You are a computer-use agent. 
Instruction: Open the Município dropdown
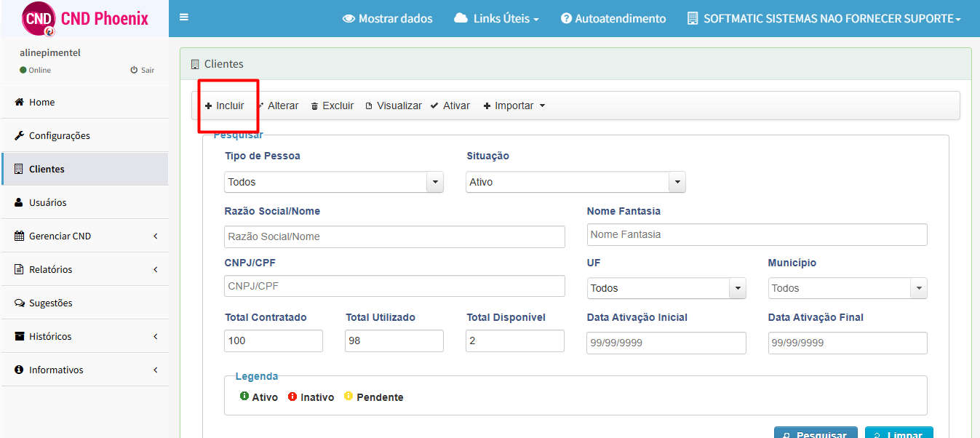848,288
